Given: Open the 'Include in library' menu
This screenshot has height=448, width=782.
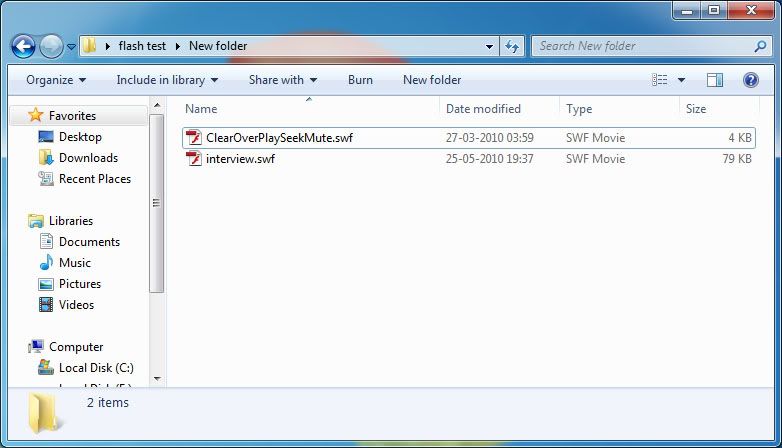Looking at the screenshot, I should [x=167, y=80].
